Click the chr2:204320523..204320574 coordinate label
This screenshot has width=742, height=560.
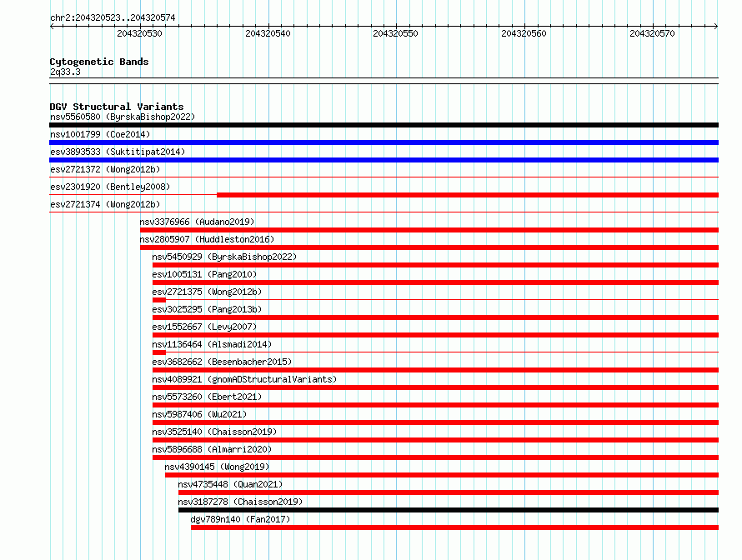click(x=113, y=17)
